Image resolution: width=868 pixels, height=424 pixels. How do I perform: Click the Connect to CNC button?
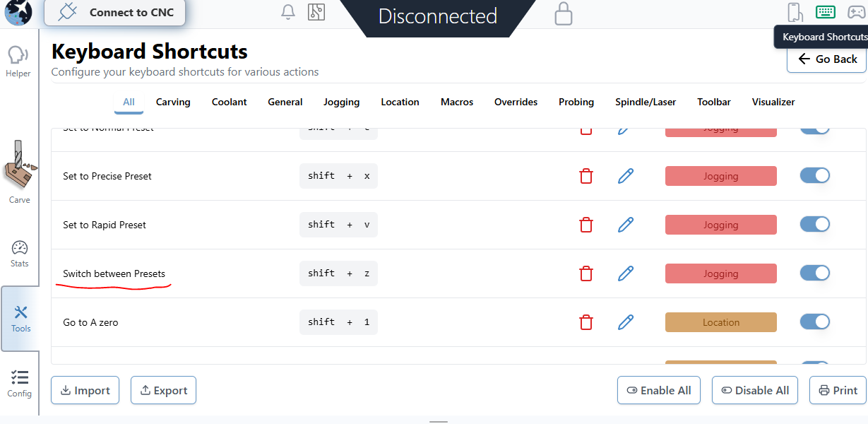point(115,13)
